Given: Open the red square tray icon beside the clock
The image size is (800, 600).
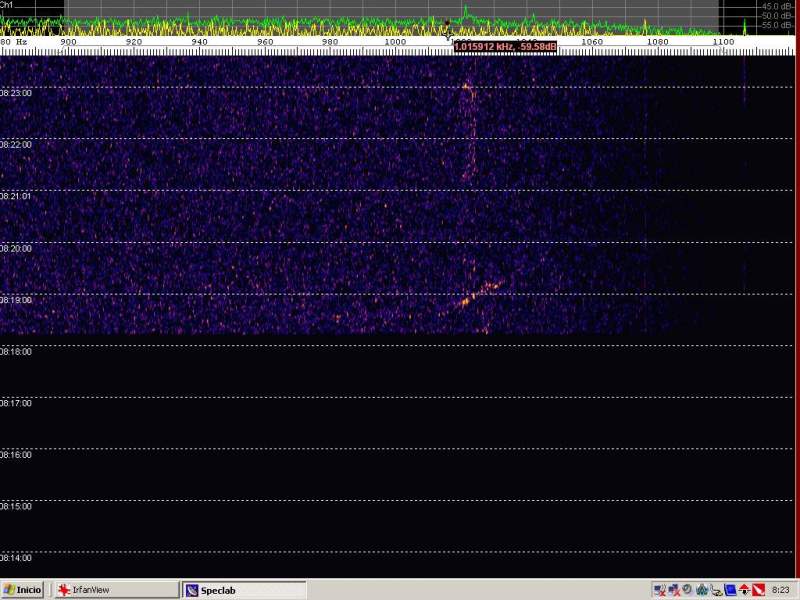Looking at the screenshot, I should coord(758,590).
